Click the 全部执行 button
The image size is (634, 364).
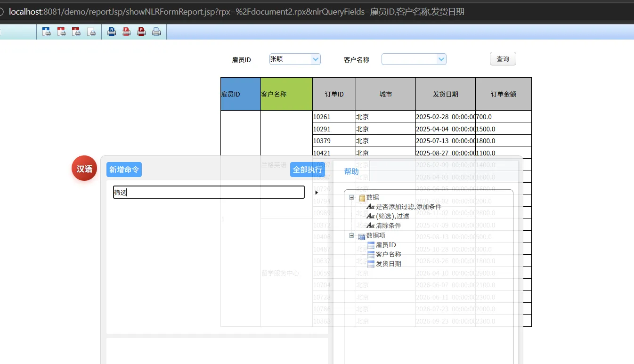(x=308, y=170)
